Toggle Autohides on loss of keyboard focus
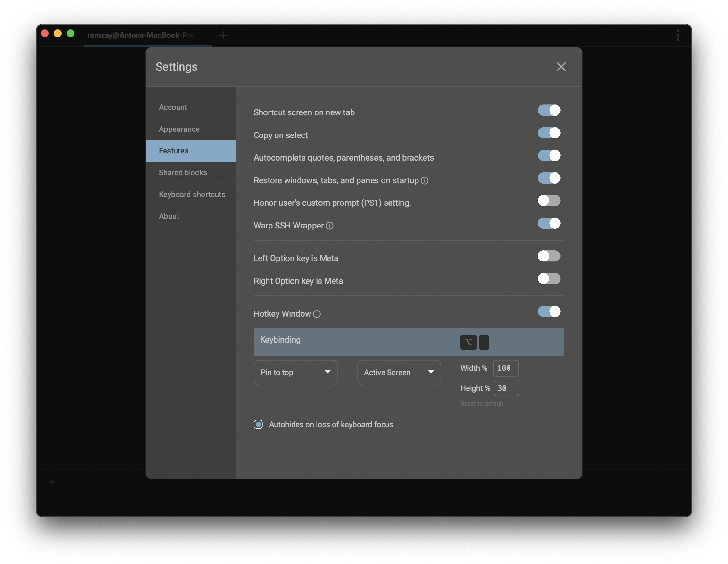728x564 pixels. (258, 424)
